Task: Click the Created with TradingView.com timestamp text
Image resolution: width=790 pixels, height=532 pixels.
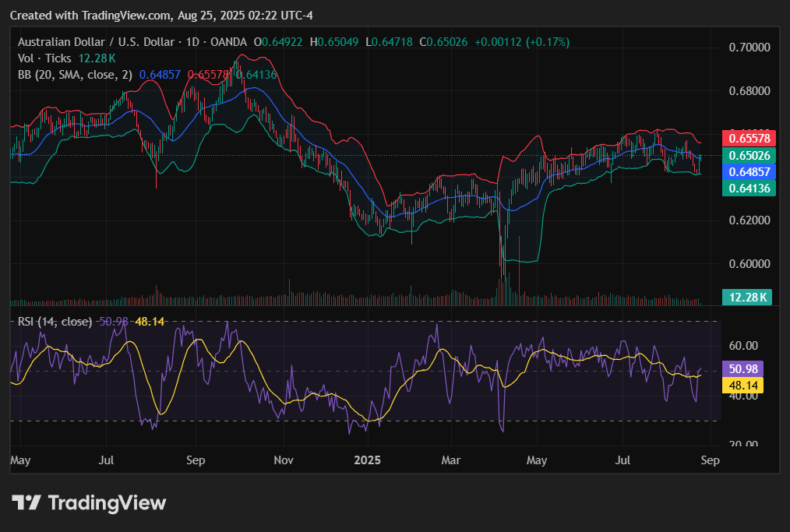Action: [161, 16]
